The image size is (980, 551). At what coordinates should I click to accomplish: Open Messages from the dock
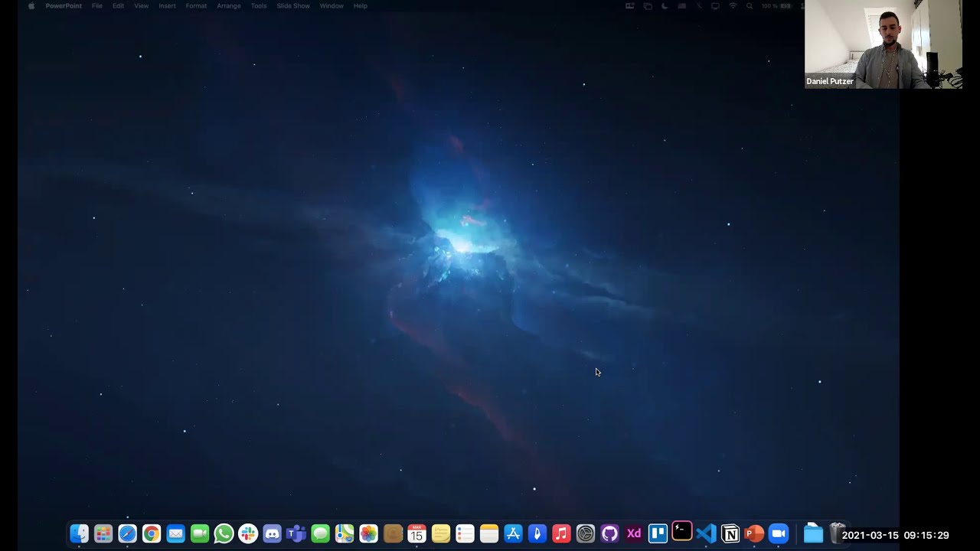pyautogui.click(x=320, y=533)
